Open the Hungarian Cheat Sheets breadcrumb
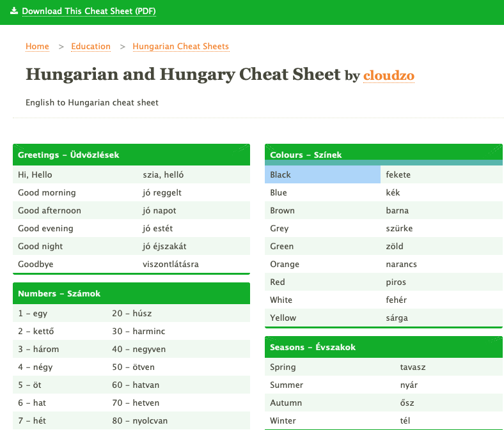 click(x=180, y=46)
